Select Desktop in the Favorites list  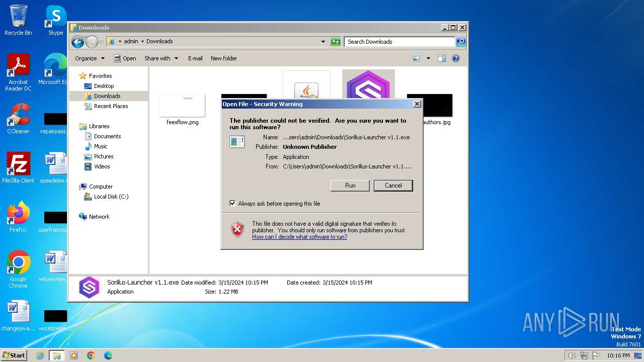click(104, 86)
